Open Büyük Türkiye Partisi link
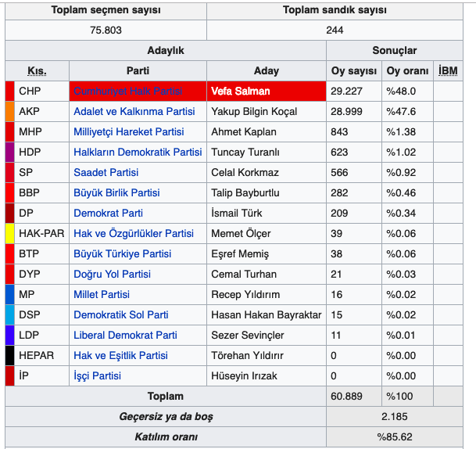 pyautogui.click(x=122, y=253)
